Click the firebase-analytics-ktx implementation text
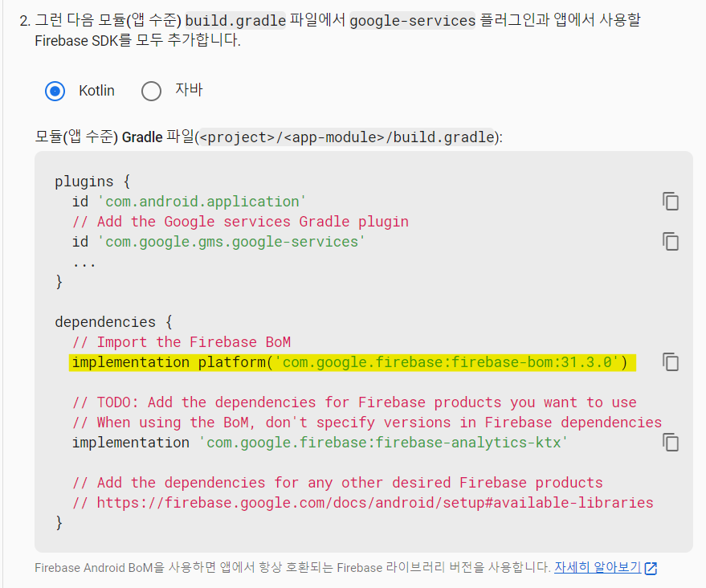This screenshot has height=588, width=706. (320, 443)
